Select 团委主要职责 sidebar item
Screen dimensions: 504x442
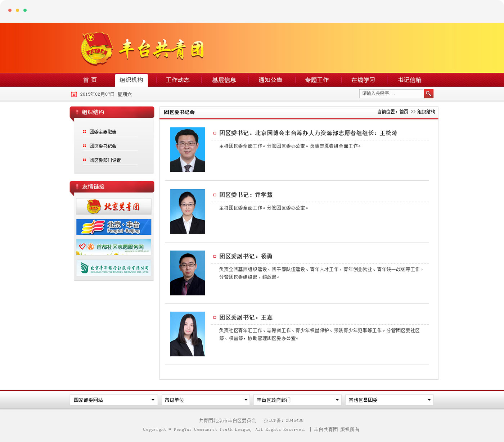click(103, 132)
